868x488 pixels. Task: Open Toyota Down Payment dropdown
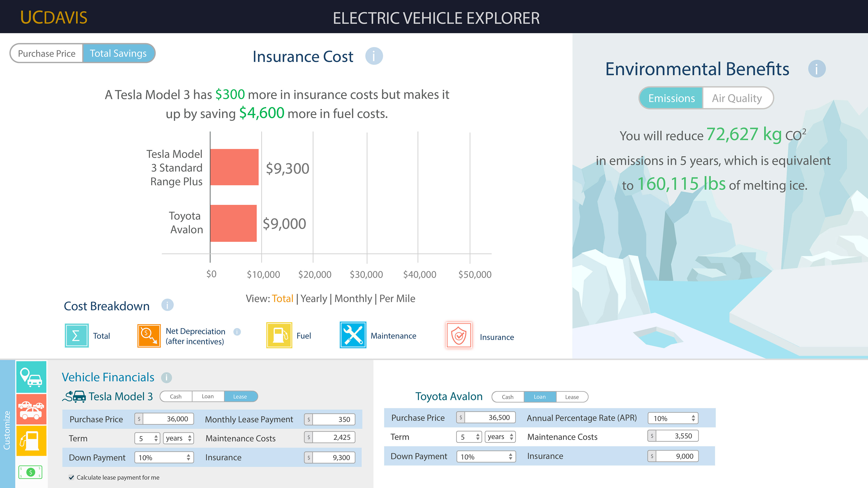pyautogui.click(x=486, y=457)
